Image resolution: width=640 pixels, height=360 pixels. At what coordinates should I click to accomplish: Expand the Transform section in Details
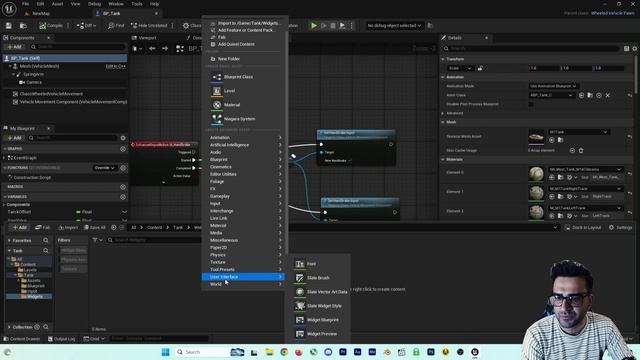click(442, 59)
